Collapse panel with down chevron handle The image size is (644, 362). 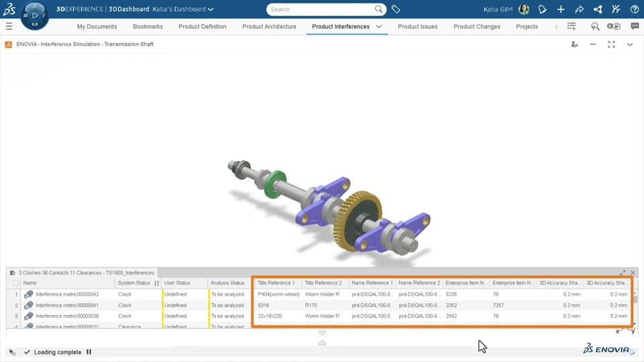coord(322,333)
